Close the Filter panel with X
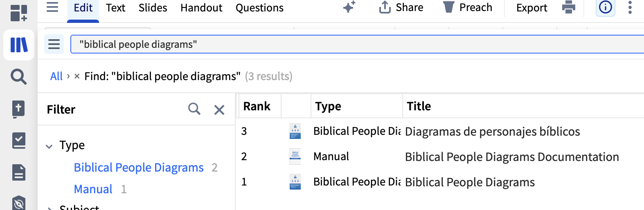Image resolution: width=644 pixels, height=210 pixels. [x=219, y=109]
